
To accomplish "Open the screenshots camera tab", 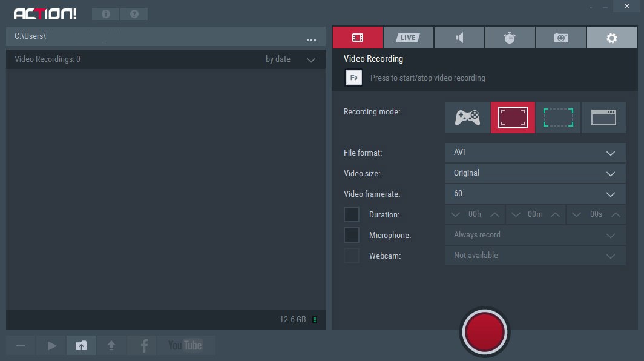I will tap(560, 38).
